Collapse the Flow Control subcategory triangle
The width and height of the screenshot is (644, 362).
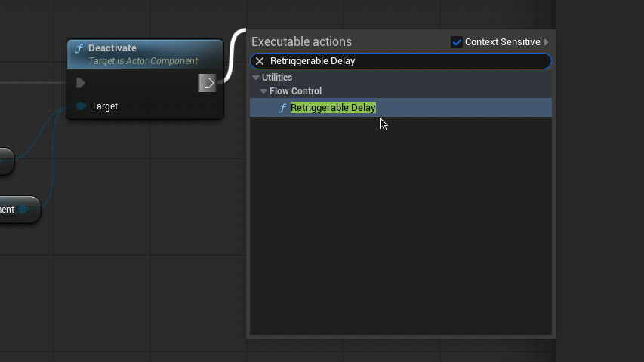coord(263,91)
